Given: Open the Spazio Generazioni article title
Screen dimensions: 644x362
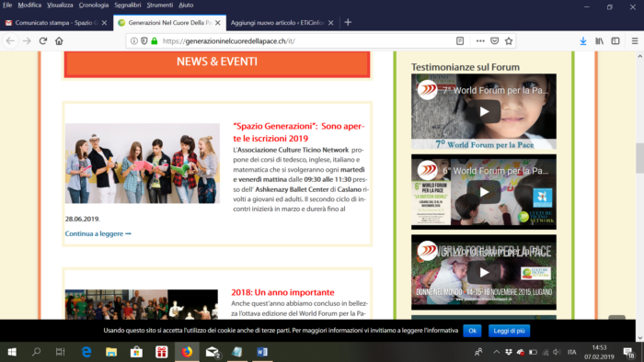Looking at the screenshot, I should click(299, 132).
